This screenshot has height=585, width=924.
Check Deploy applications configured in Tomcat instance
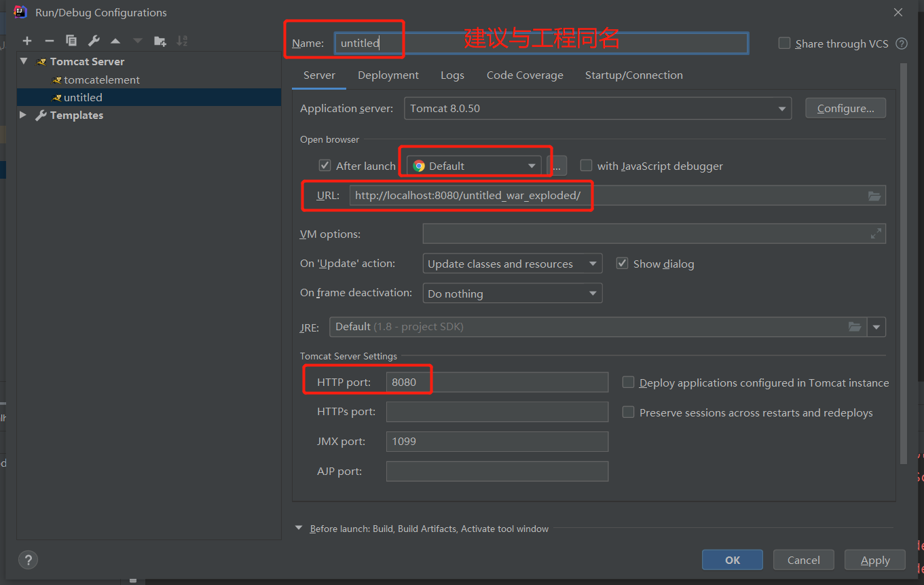[x=629, y=383]
